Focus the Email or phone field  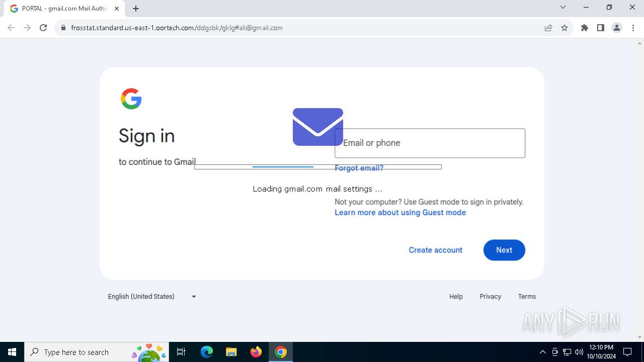(x=430, y=143)
